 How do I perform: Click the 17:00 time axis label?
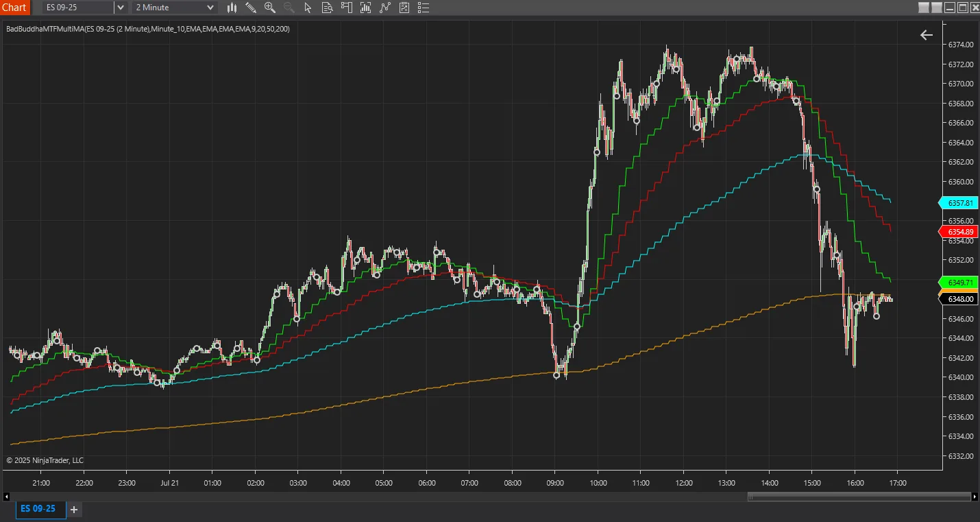click(x=898, y=483)
